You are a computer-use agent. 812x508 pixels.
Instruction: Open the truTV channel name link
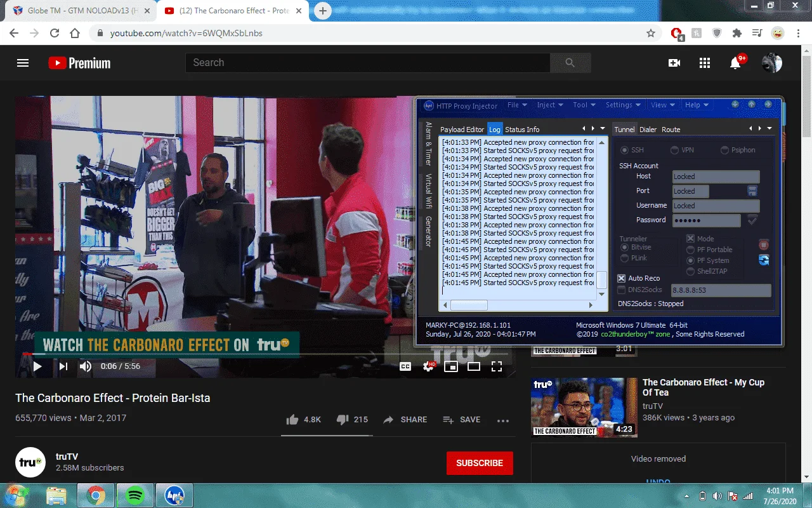pos(67,457)
